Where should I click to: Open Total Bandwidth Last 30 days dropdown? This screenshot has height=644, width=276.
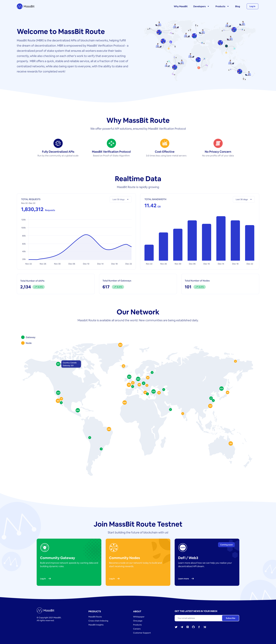(x=244, y=199)
